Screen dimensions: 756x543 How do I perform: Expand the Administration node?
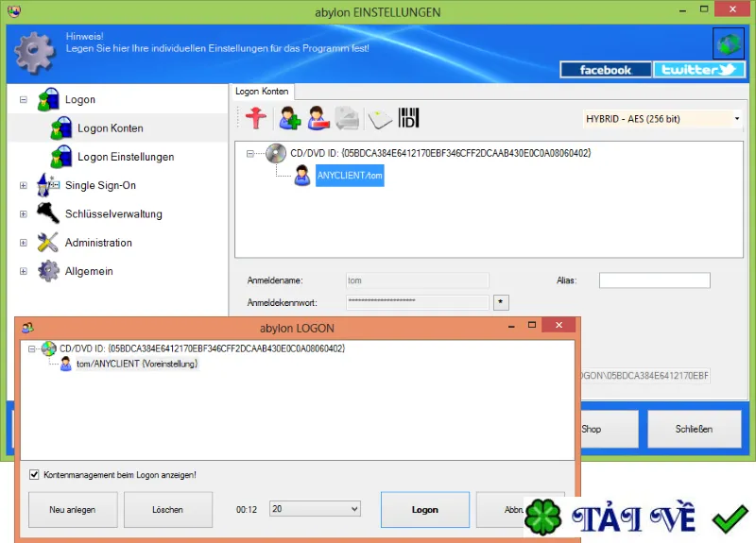tap(23, 243)
